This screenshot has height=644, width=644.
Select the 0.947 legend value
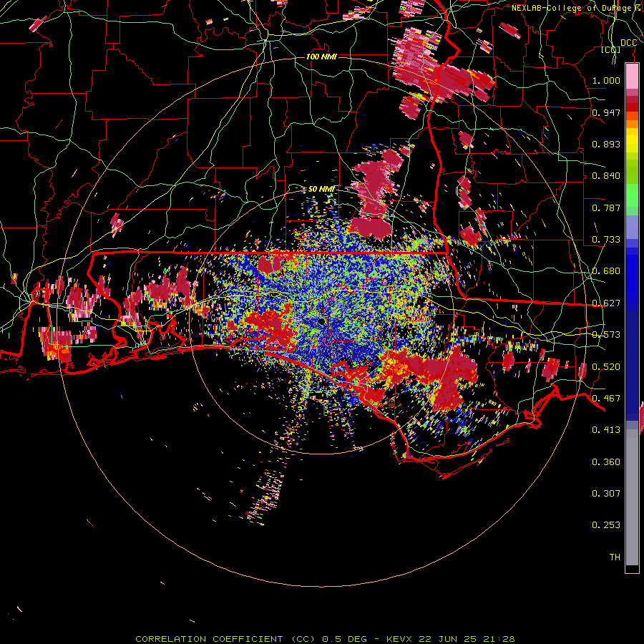pos(606,112)
